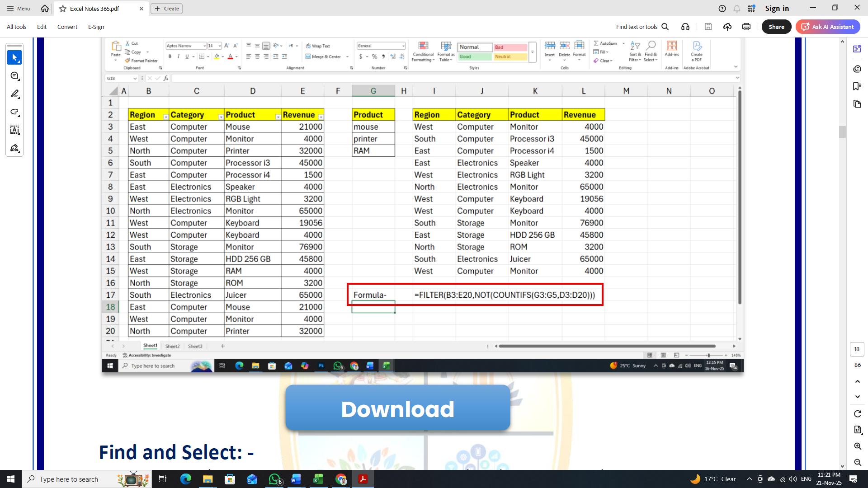868x488 pixels.
Task: Zoom in using the magnifier plus icon
Action: coord(858,446)
